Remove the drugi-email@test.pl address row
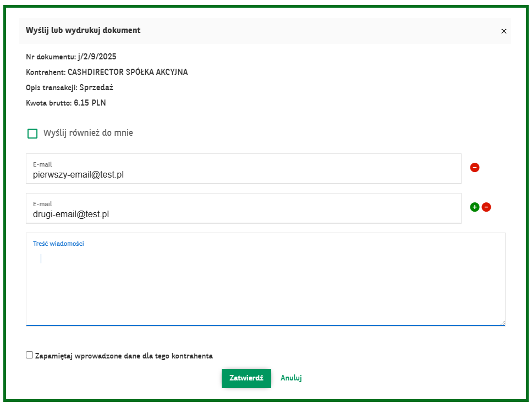This screenshot has height=403, width=532. click(x=486, y=207)
